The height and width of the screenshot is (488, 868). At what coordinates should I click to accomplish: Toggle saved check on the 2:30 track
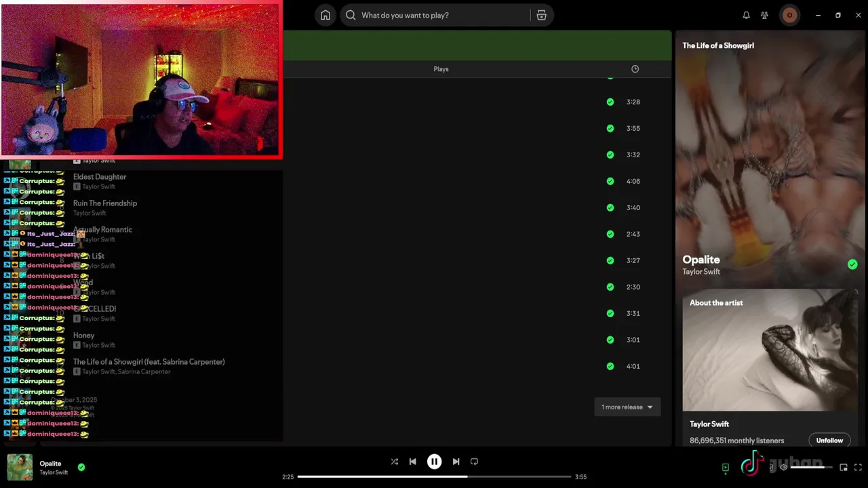point(610,287)
